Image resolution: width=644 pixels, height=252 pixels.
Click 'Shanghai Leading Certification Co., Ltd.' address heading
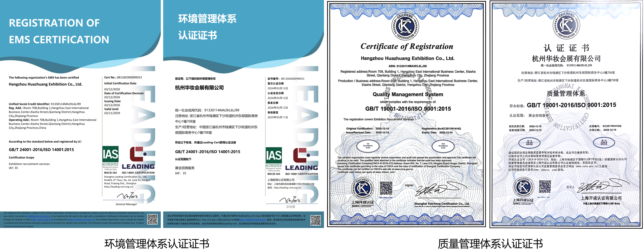click(x=126, y=177)
